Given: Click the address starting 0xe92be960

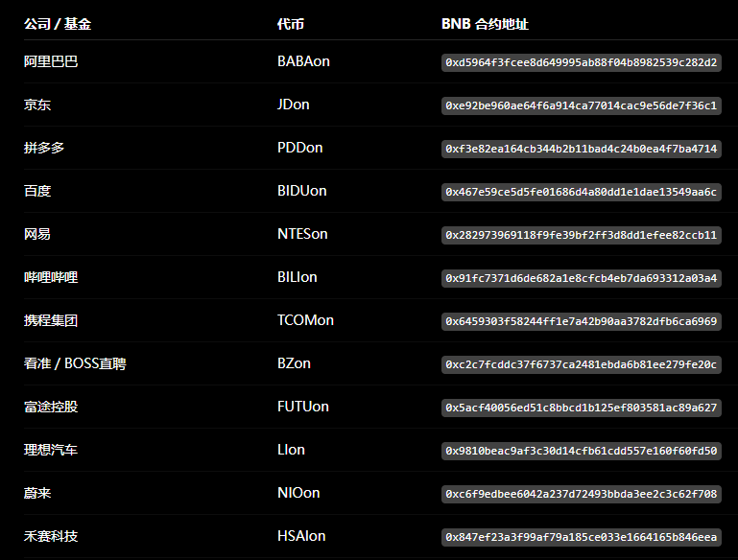Looking at the screenshot, I should point(582,105).
